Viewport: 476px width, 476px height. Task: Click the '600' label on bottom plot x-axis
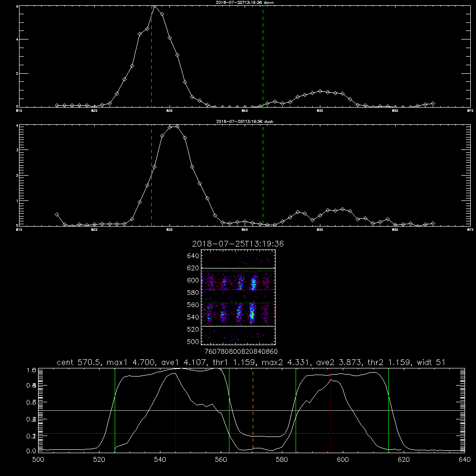[343, 460]
